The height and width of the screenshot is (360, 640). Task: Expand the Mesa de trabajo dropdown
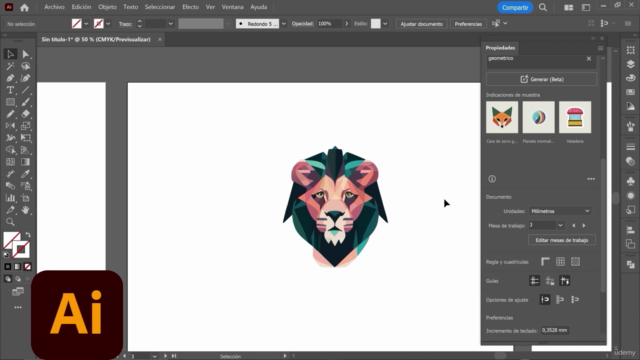[560, 225]
